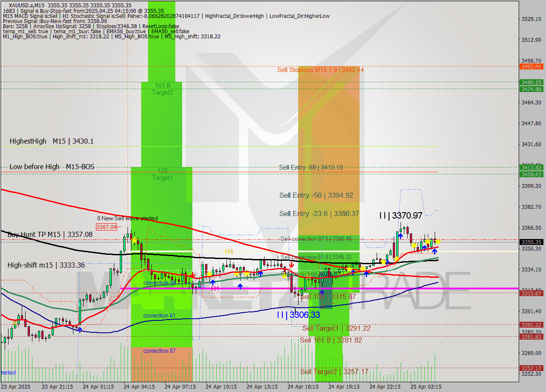The height and width of the screenshot is (392, 546).
Task: Click the red sell arrow near the 24 Apr 16:15 highs
Action: 291,264
